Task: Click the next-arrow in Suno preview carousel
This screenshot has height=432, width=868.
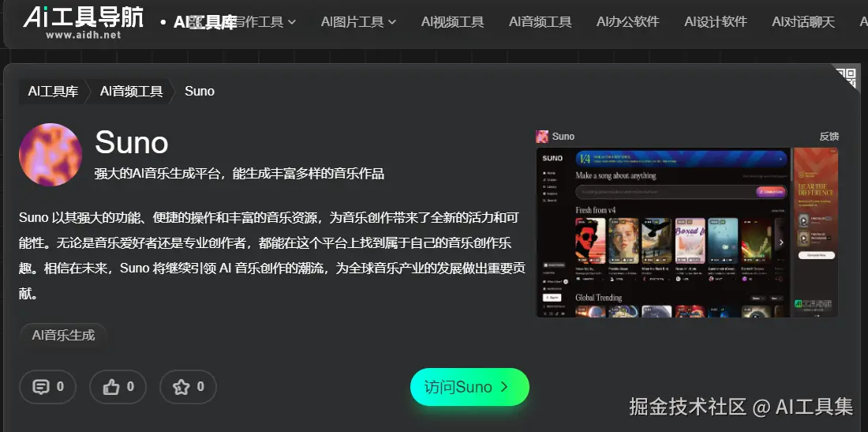Action: pyautogui.click(x=781, y=242)
